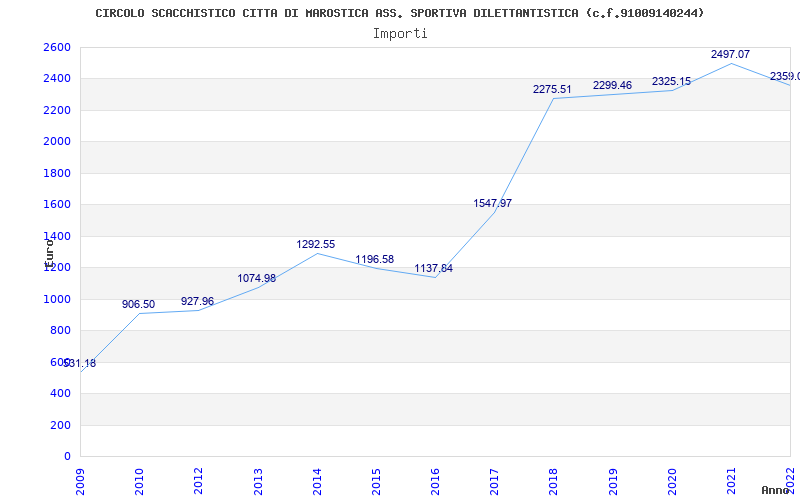
Task: Click the x-axis year label 2017
Action: point(494,482)
